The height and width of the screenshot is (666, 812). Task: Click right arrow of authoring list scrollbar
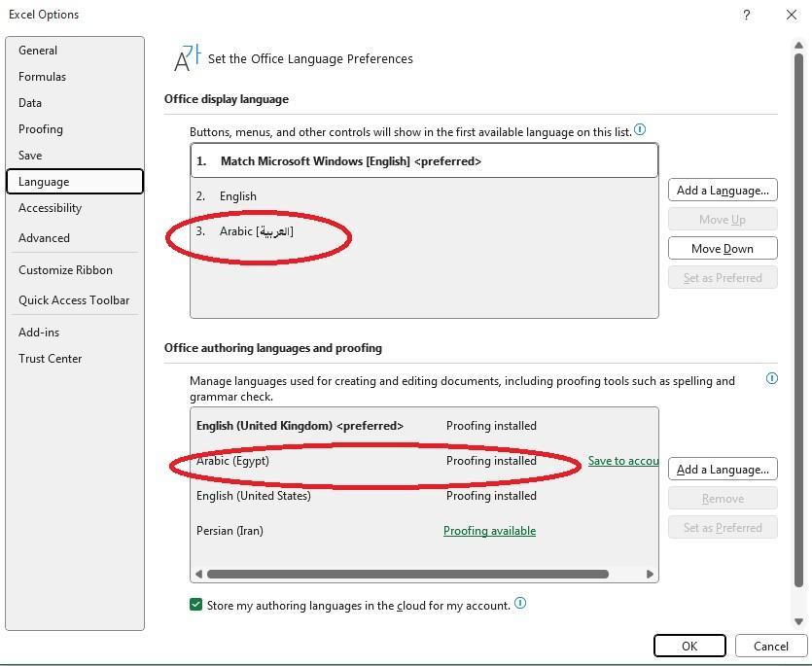click(x=650, y=574)
